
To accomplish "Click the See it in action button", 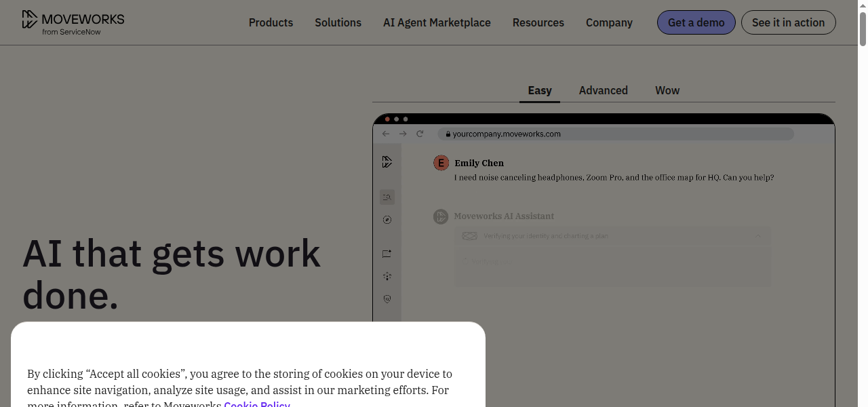I will tap(788, 22).
